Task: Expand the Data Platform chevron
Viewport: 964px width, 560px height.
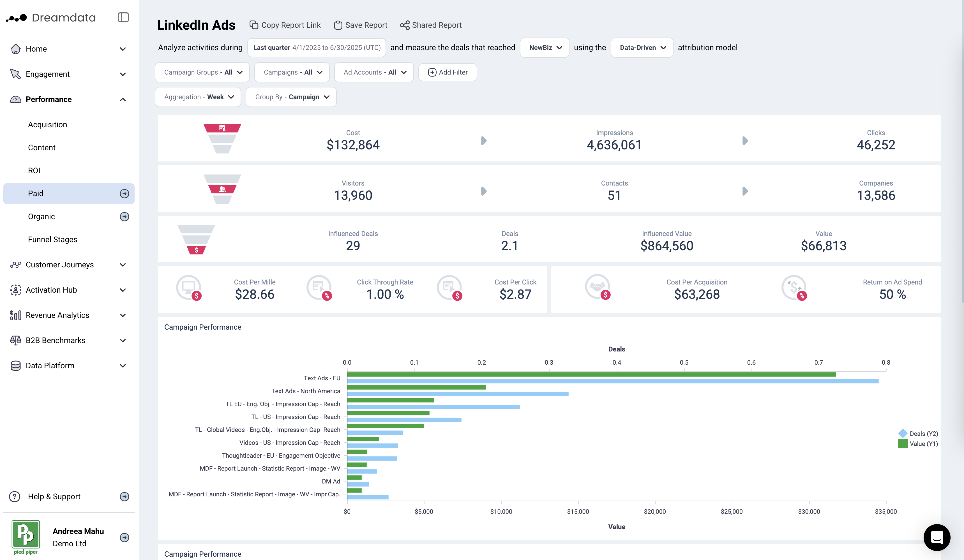Action: 123,365
